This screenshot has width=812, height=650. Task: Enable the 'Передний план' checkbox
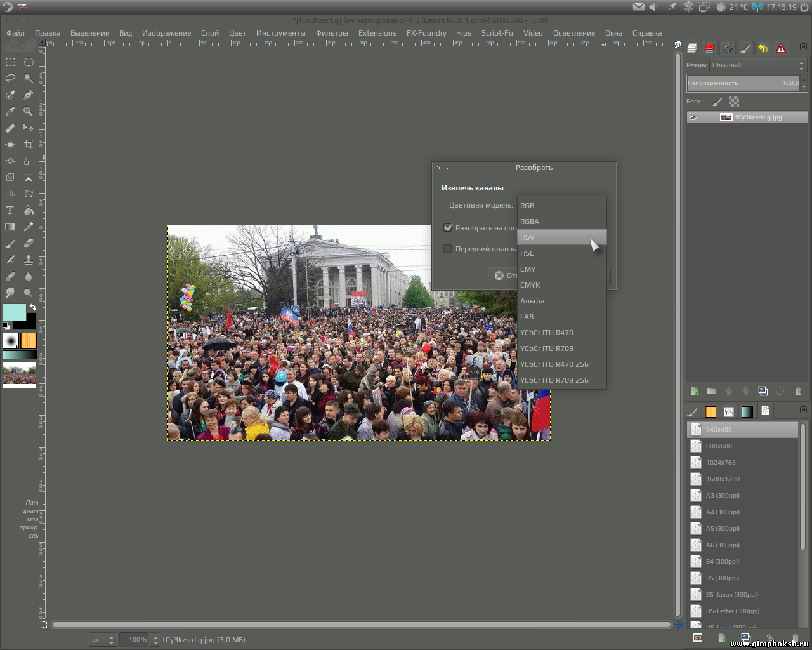click(448, 249)
